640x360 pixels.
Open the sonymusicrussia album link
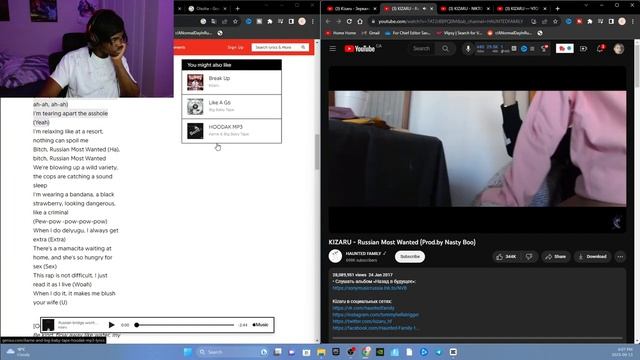pyautogui.click(x=369, y=288)
